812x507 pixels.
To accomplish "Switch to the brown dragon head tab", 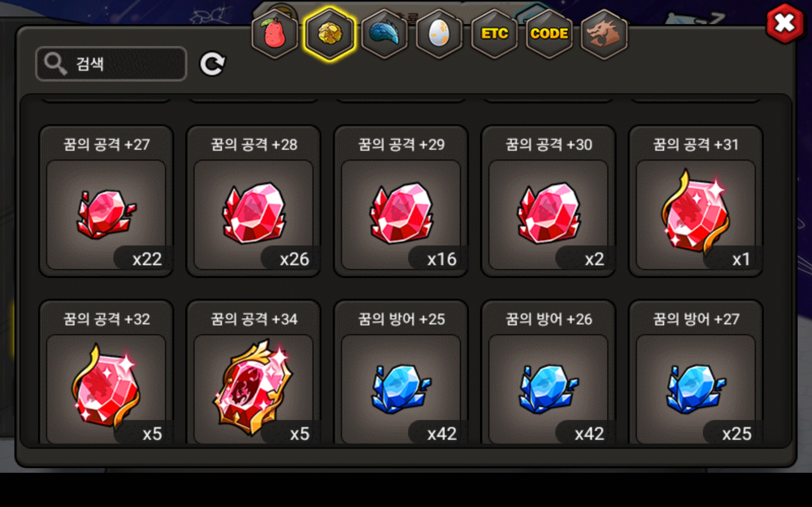I will point(604,34).
